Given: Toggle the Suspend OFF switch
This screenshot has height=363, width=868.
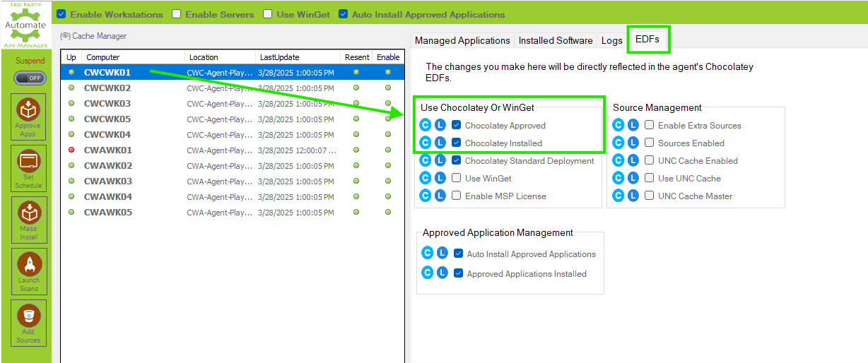Looking at the screenshot, I should (x=30, y=78).
